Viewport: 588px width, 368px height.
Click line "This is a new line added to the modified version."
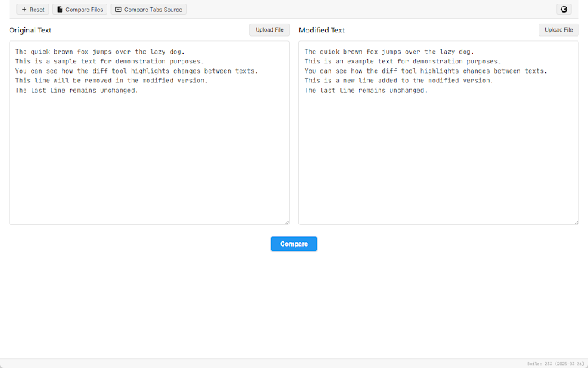click(x=399, y=81)
